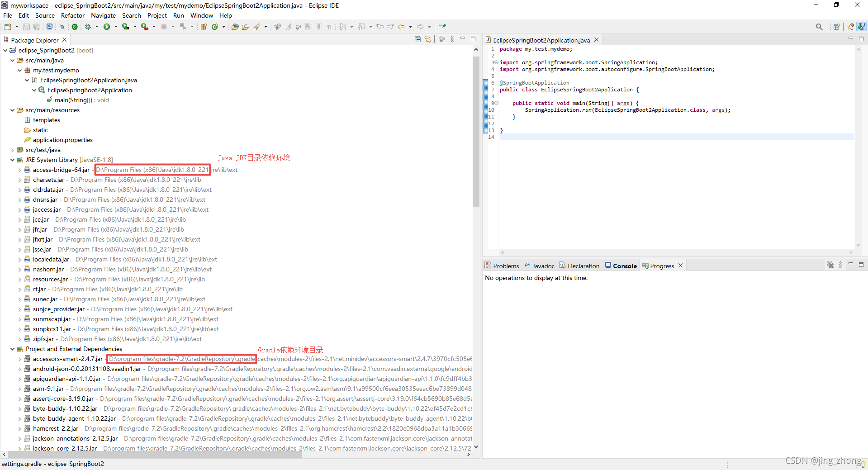Switch to the Console tab

click(621, 266)
